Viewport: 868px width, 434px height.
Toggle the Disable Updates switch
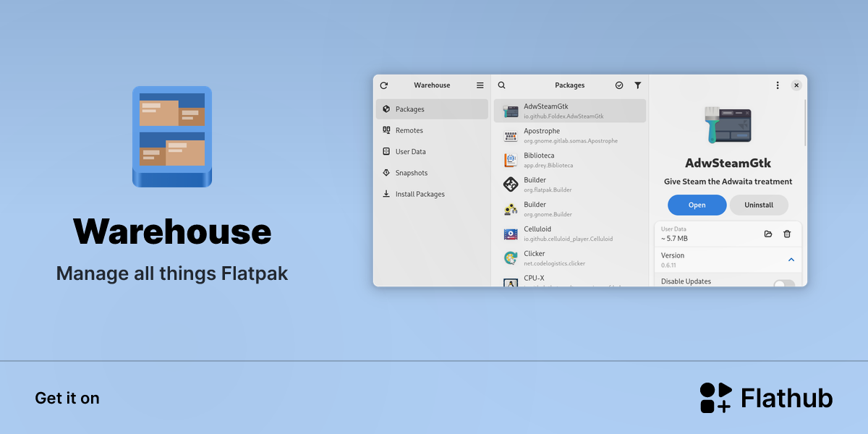tap(784, 284)
